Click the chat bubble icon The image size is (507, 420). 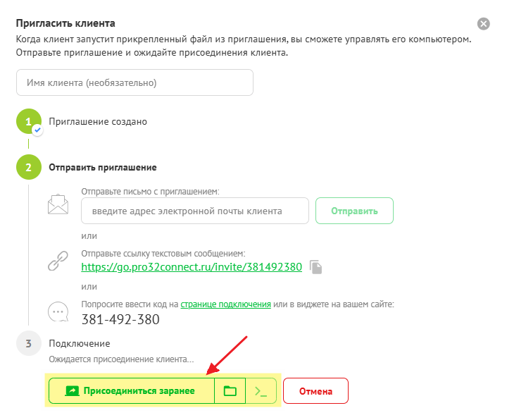57,311
